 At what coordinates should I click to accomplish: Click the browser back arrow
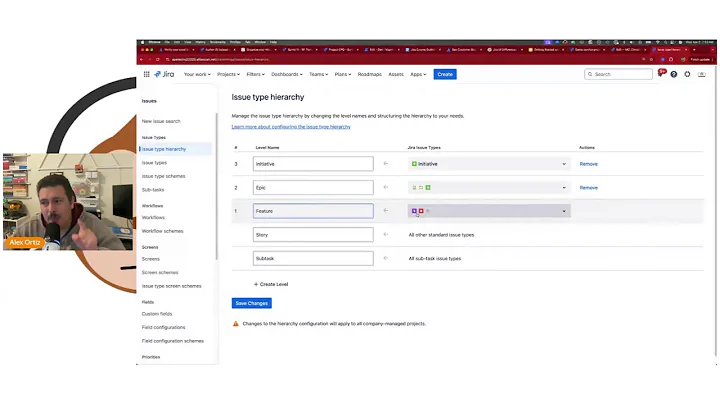141,59
